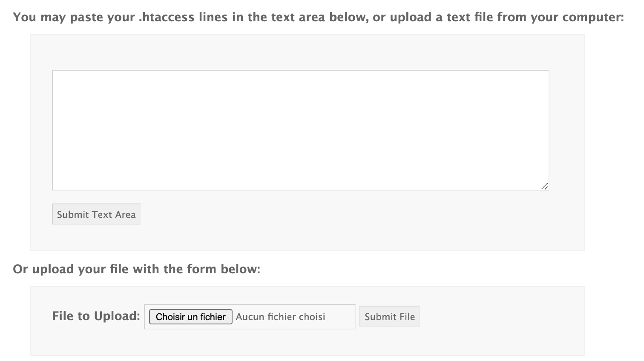The height and width of the screenshot is (361, 644).
Task: Click inside the .htaccess text area
Action: [x=300, y=130]
